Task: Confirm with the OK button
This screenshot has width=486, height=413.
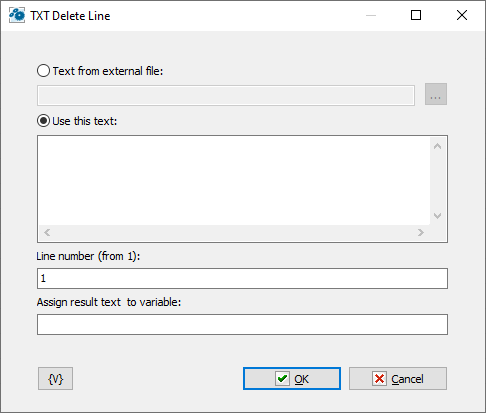Action: pyautogui.click(x=292, y=379)
